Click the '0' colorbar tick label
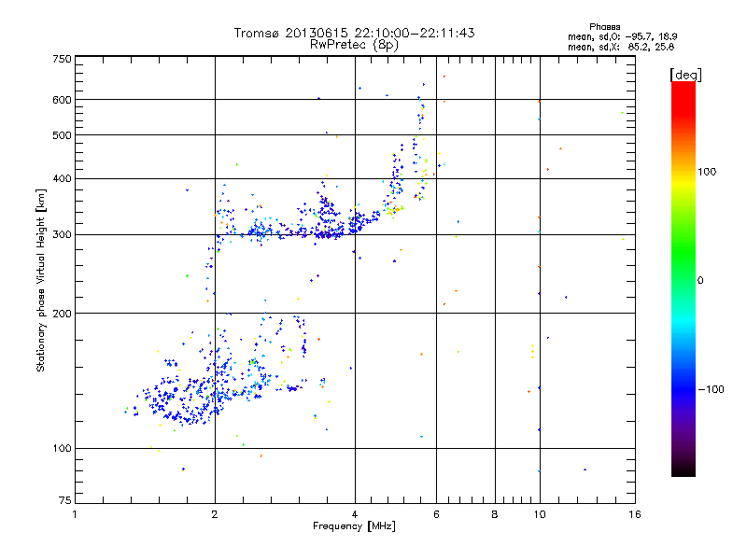Screen dimensions: 747x560 click(x=700, y=281)
